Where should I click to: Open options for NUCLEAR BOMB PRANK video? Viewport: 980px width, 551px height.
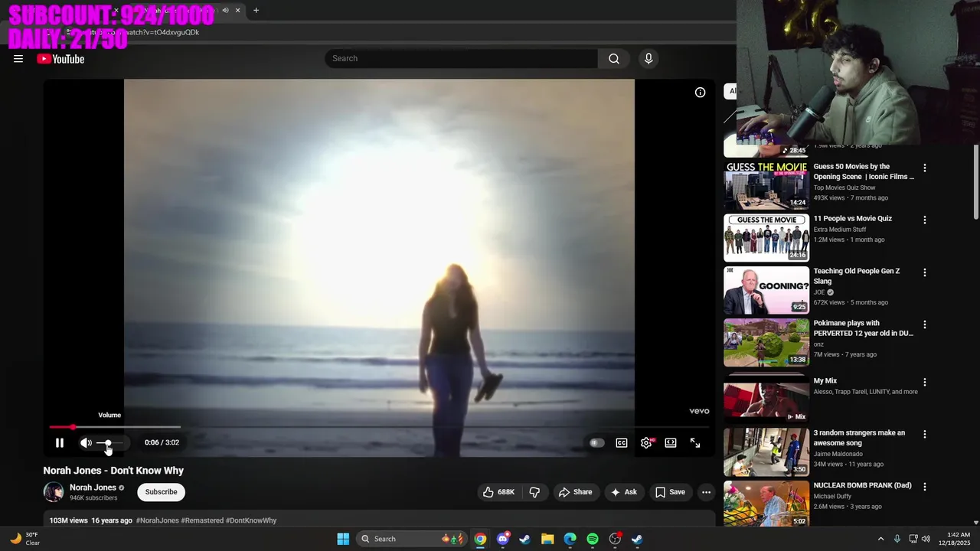coord(924,487)
